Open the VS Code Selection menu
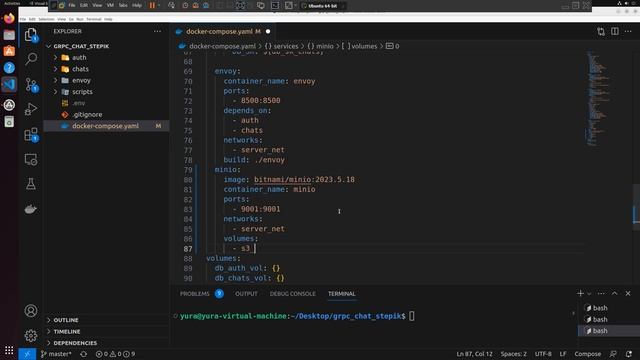Image resolution: width=640 pixels, height=360 pixels. point(46,19)
